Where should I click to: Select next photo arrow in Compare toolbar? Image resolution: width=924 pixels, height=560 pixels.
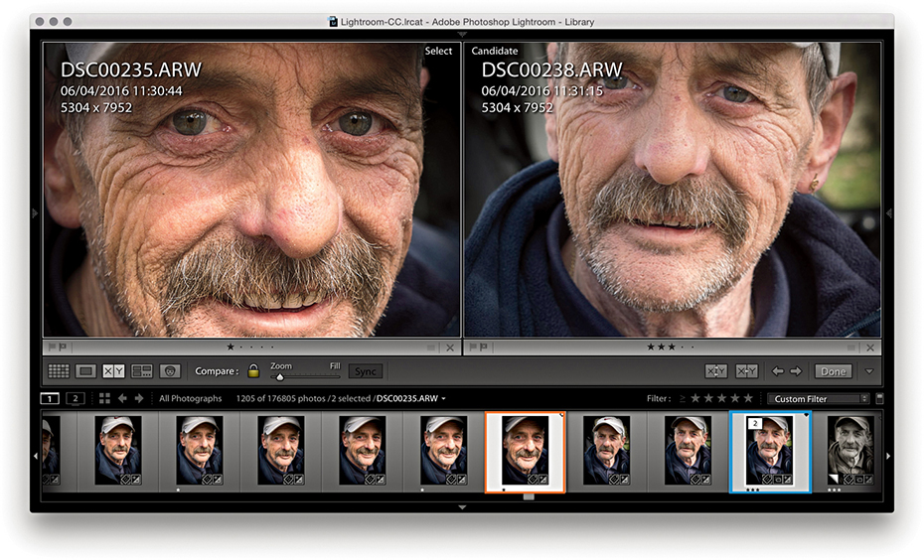[795, 371]
